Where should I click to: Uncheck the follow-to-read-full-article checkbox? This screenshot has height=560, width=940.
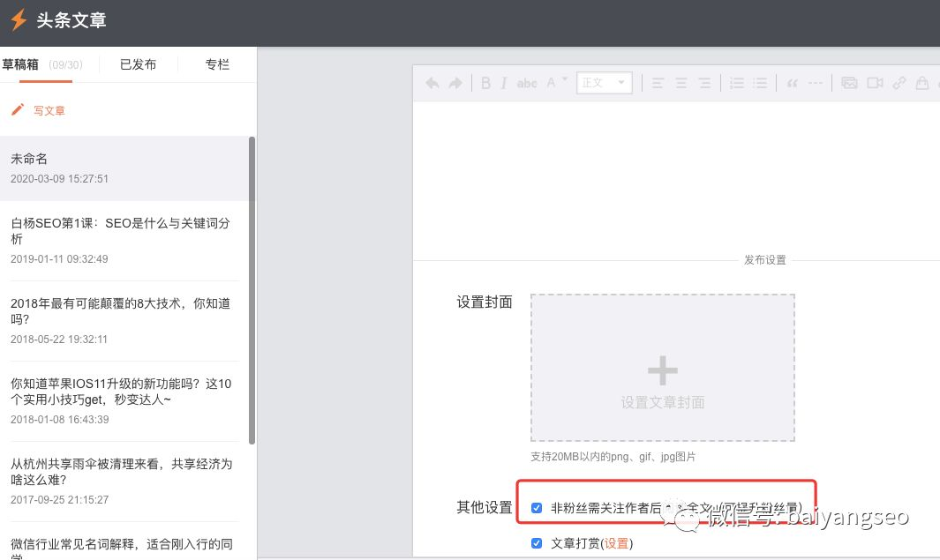[x=537, y=508]
